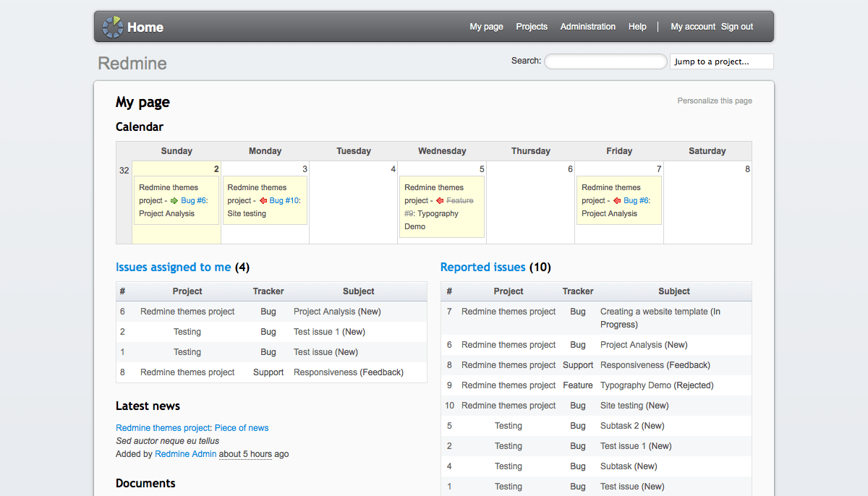Open My account in top menu
Image resolution: width=868 pixels, height=496 pixels.
pos(693,27)
